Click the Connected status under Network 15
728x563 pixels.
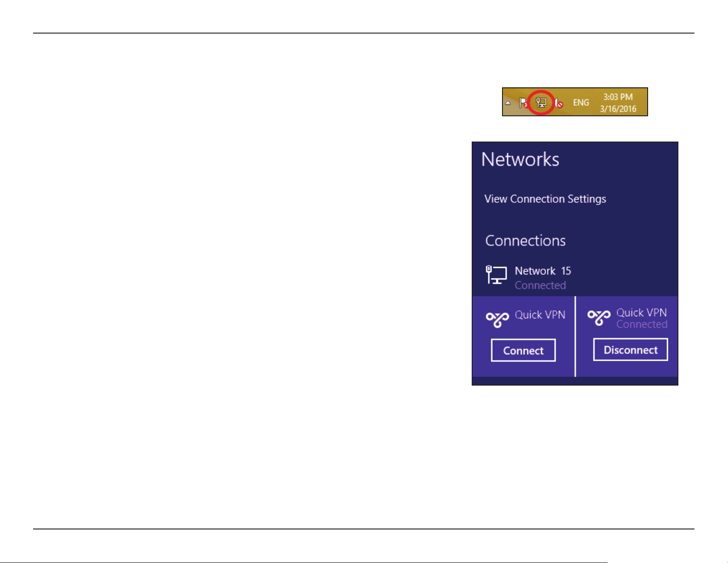(540, 285)
